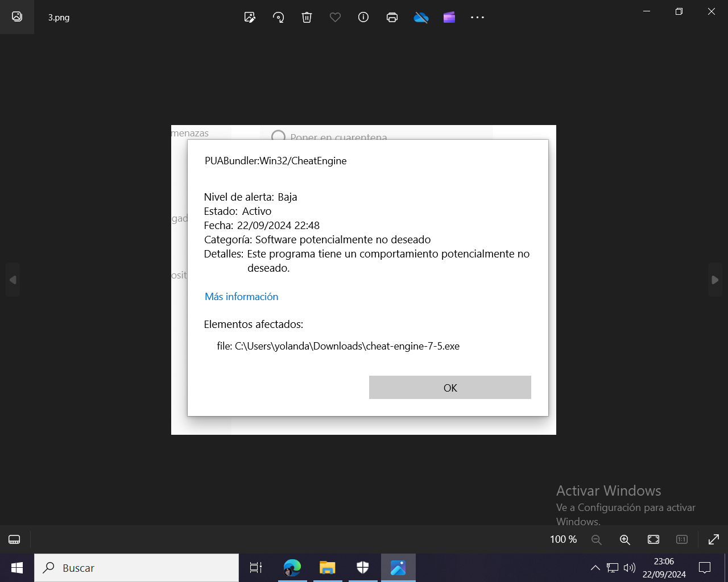
Task: Click the 3.png file name title
Action: tap(59, 17)
